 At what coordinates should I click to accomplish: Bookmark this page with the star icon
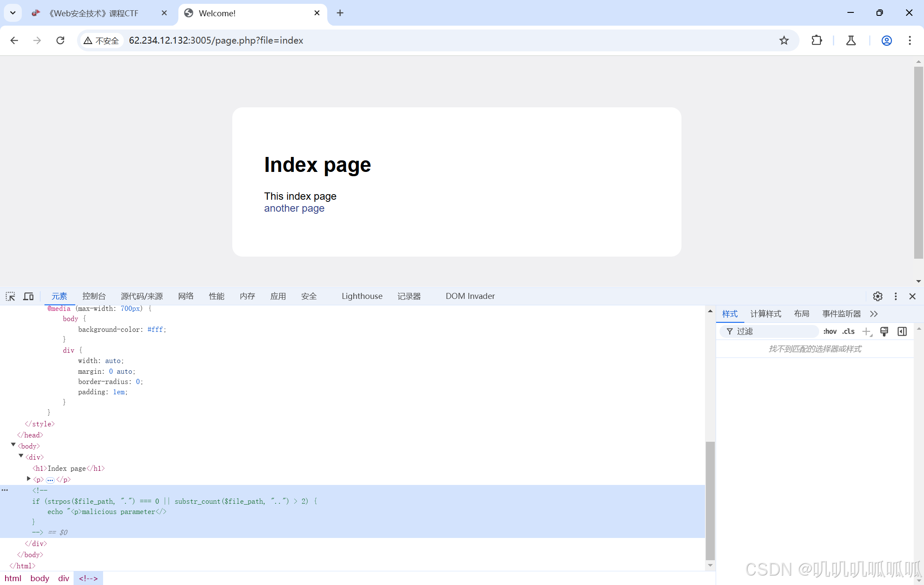784,41
